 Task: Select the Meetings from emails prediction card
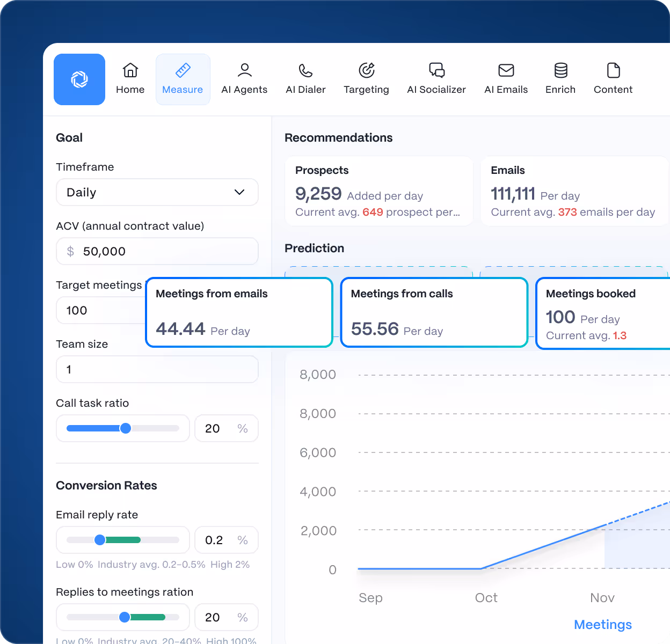pos(238,312)
